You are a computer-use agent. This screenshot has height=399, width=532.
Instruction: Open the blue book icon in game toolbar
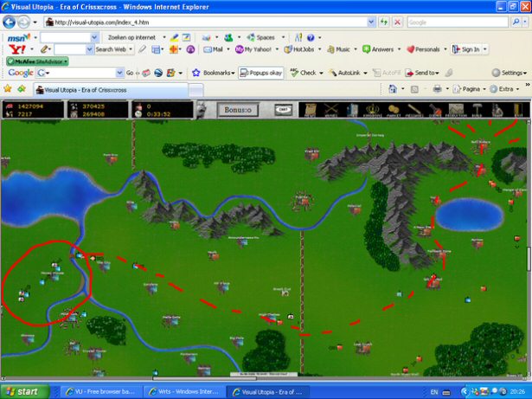pyautogui.click(x=352, y=110)
